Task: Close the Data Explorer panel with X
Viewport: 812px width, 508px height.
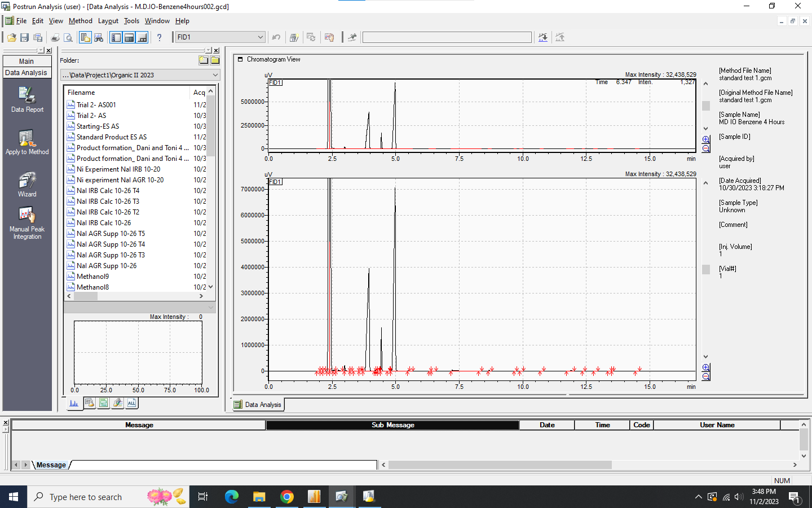Action: click(216, 50)
